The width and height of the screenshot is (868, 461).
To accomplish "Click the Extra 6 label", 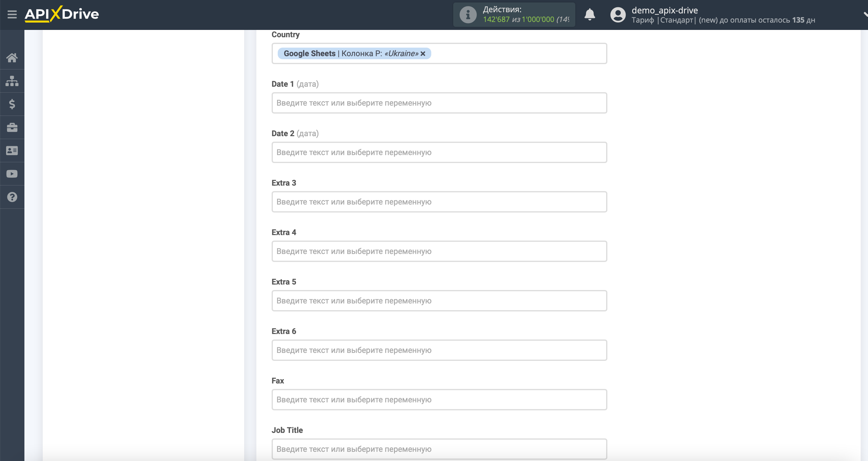I will click(284, 332).
